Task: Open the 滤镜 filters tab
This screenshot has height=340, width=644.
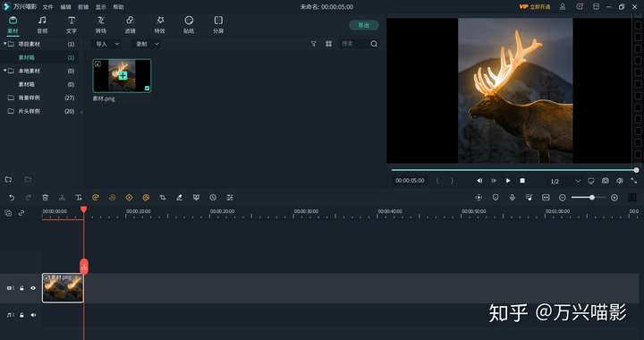Action: point(130,25)
